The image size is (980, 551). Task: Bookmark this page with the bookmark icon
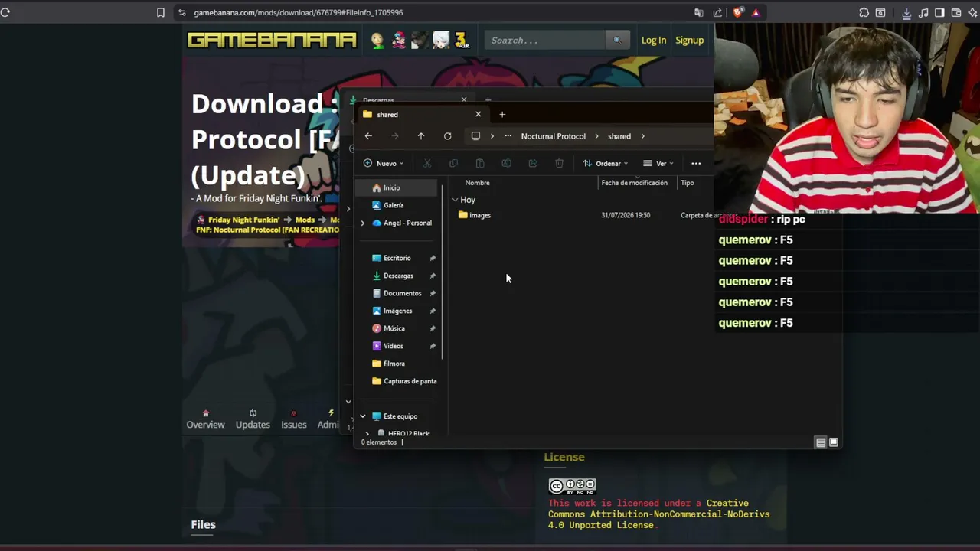[161, 12]
